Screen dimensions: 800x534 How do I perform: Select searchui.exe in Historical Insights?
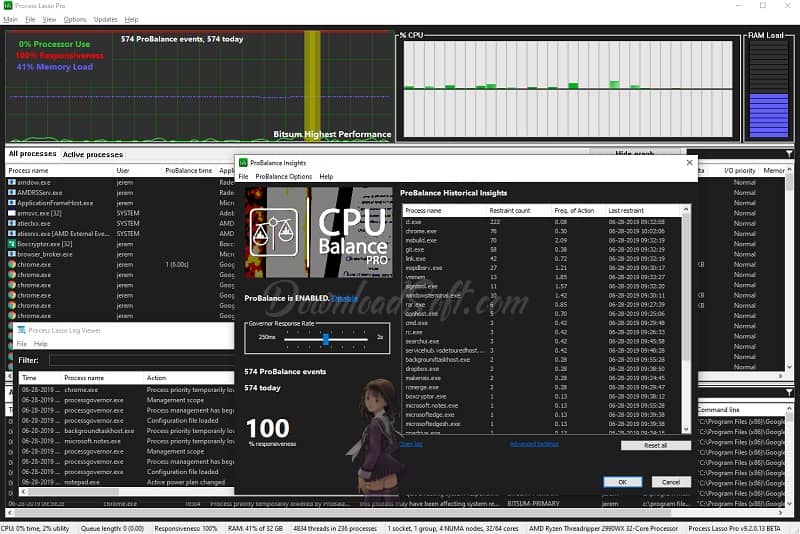(x=542, y=341)
